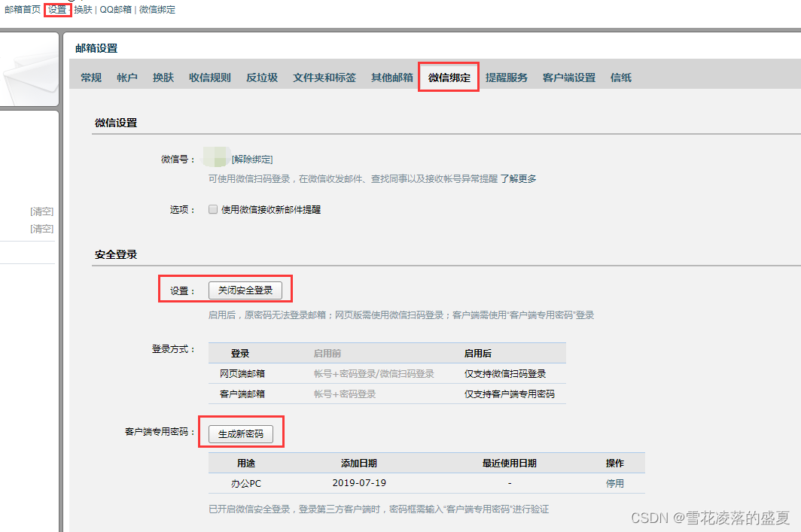Open the 设置 link in top bar
Image resolution: width=801 pixels, height=532 pixels.
57,10
